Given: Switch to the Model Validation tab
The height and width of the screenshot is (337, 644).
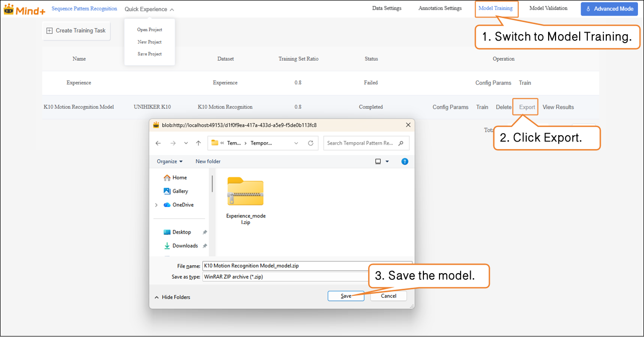Looking at the screenshot, I should coord(548,8).
